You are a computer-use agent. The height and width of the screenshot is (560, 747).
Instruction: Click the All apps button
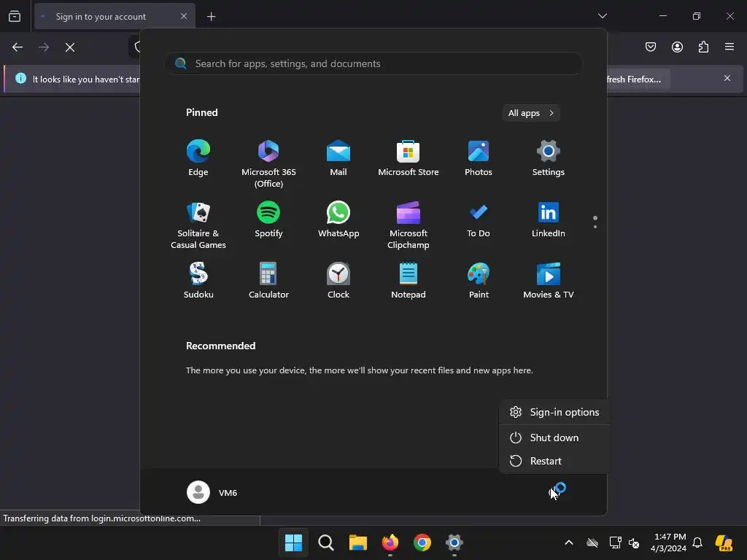[531, 113]
